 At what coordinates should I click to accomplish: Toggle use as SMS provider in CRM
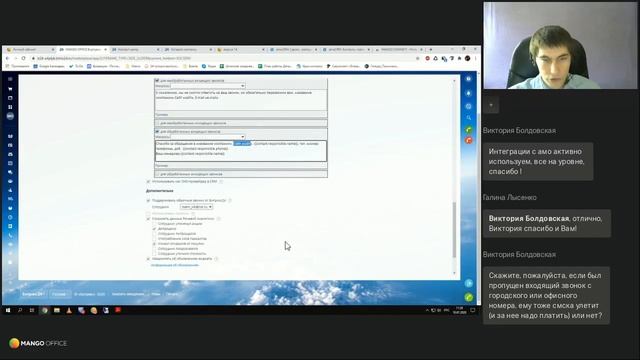click(148, 181)
